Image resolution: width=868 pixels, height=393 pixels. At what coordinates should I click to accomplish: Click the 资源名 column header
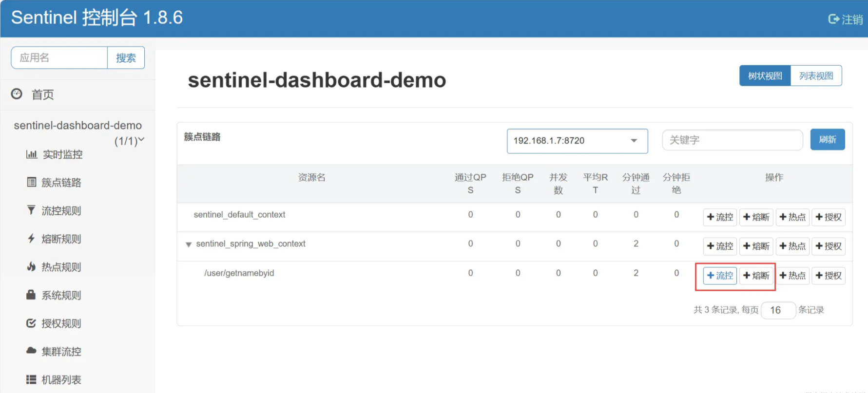coord(311,177)
